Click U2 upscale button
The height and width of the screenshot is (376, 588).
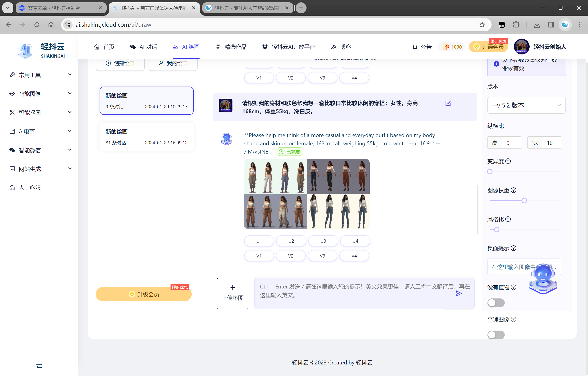point(291,241)
